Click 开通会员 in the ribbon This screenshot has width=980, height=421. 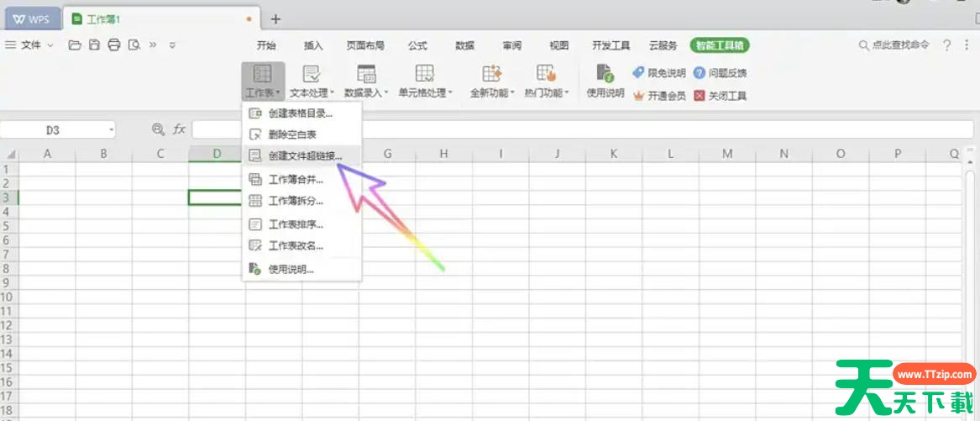(659, 96)
